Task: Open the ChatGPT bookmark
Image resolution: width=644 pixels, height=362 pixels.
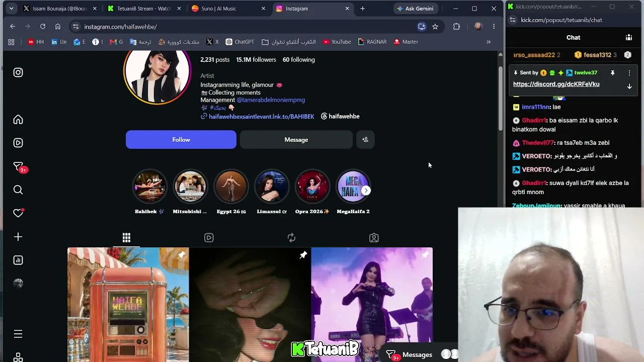Action: click(239, 42)
